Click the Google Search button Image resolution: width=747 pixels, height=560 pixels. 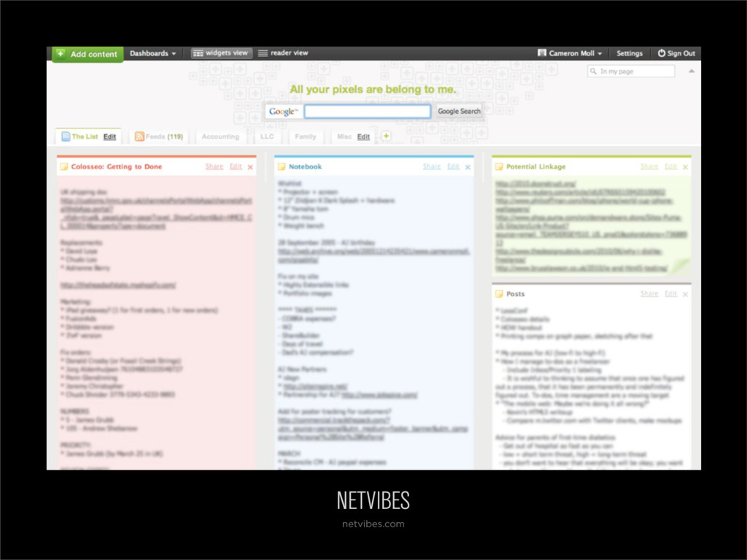[459, 111]
